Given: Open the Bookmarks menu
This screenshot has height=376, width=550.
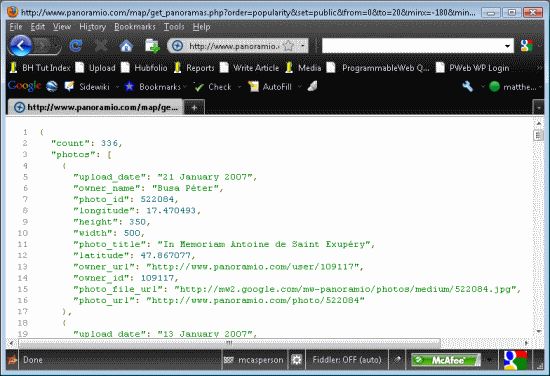Looking at the screenshot, I should pos(135,27).
